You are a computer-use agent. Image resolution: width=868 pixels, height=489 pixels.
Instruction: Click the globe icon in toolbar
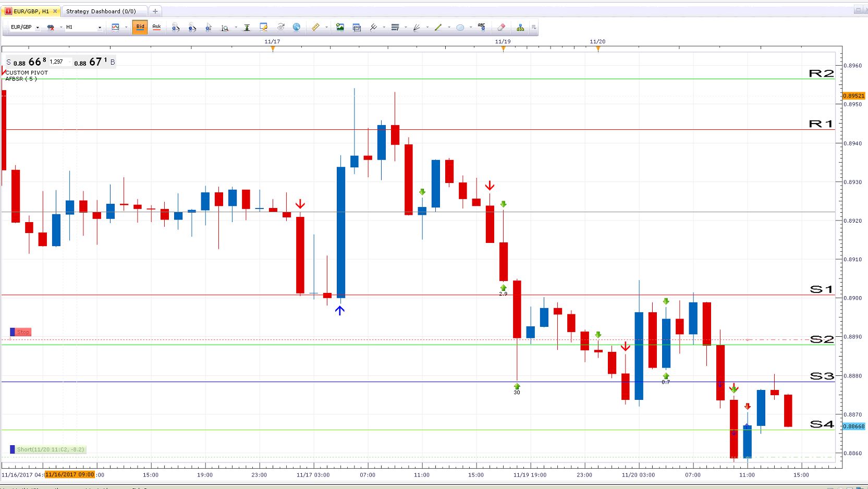[296, 27]
